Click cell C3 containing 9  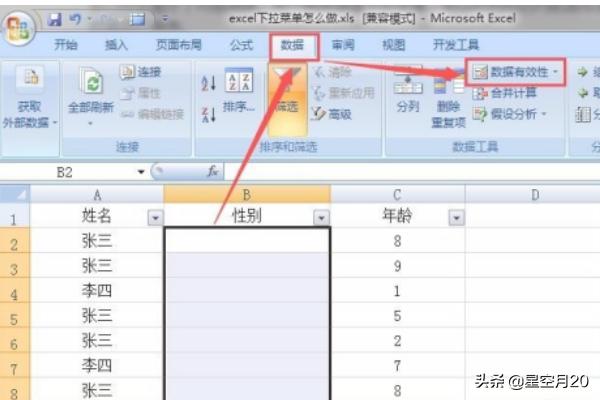(398, 265)
